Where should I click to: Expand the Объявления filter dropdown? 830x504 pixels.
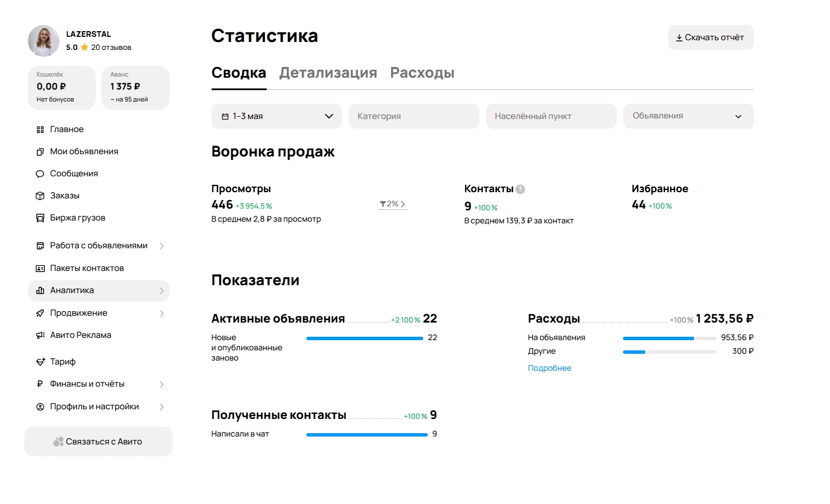[x=688, y=116]
